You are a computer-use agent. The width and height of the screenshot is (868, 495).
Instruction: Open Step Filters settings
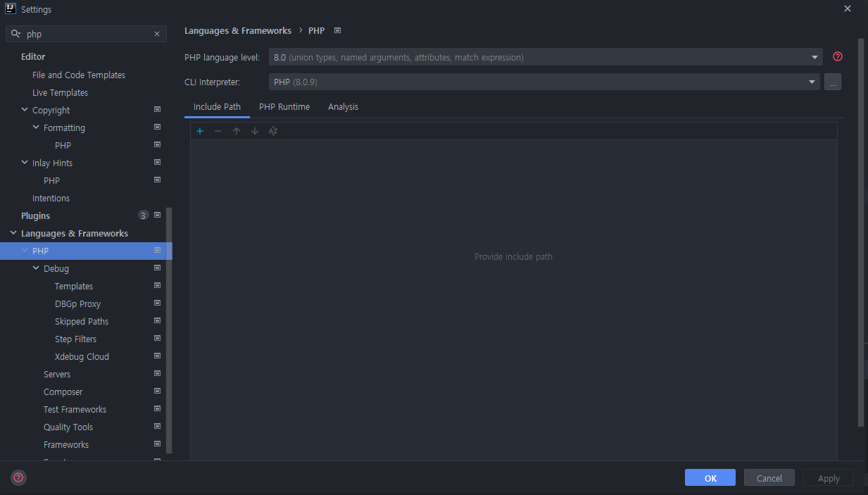(75, 339)
